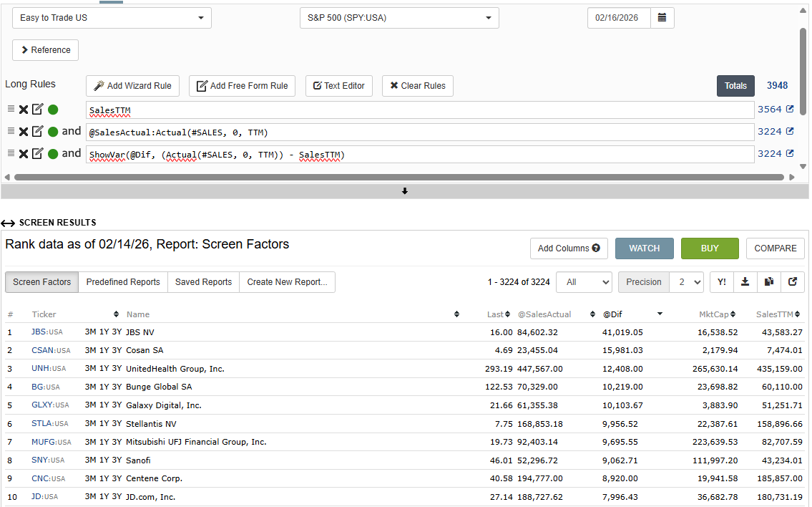Open the Saved Reports tab
812x507 pixels.
pos(203,282)
